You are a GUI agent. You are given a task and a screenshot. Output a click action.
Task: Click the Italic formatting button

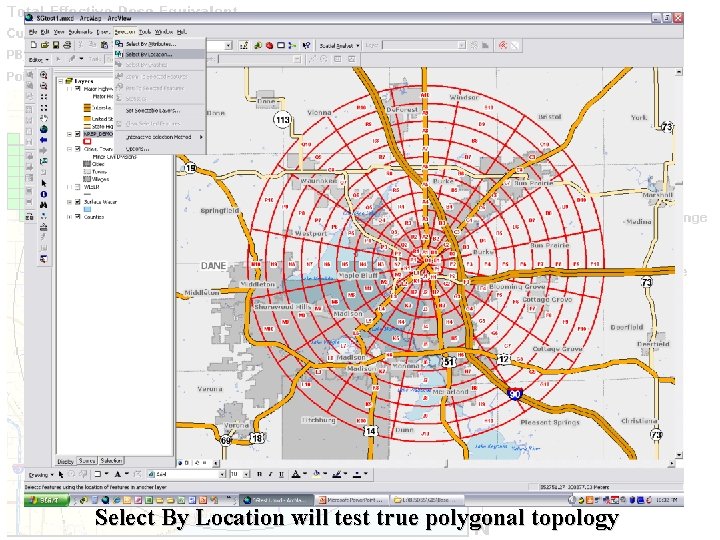[x=270, y=474]
